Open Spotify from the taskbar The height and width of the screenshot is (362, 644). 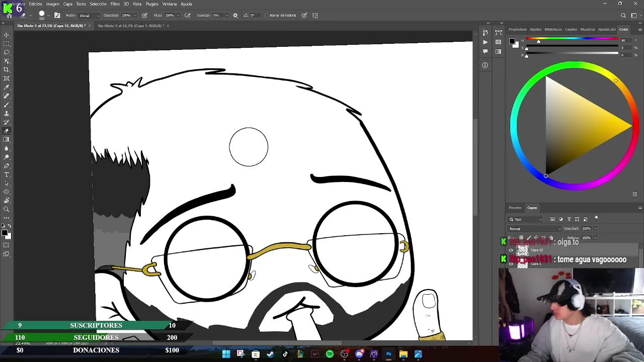tap(330, 354)
